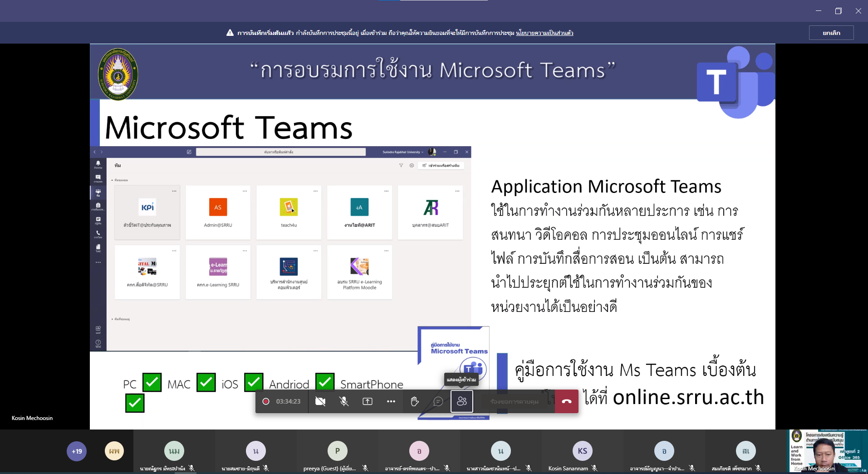The height and width of the screenshot is (474, 868).
Task: Select the KS avatar of Kosin Sanannam
Action: click(x=582, y=451)
